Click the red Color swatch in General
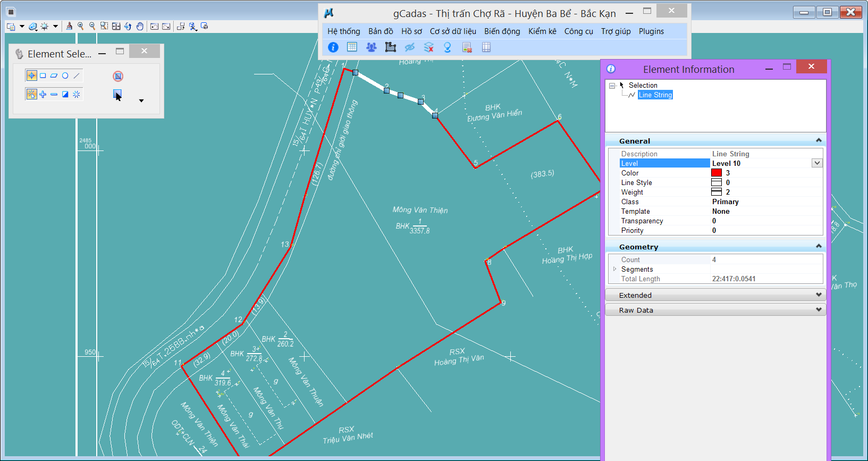 point(717,173)
